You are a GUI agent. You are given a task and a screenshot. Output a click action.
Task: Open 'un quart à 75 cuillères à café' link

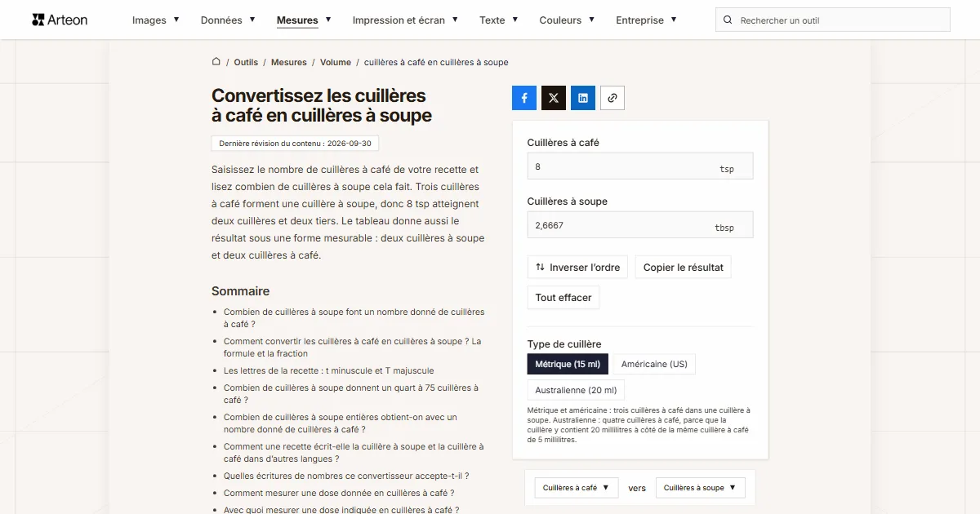click(351, 394)
